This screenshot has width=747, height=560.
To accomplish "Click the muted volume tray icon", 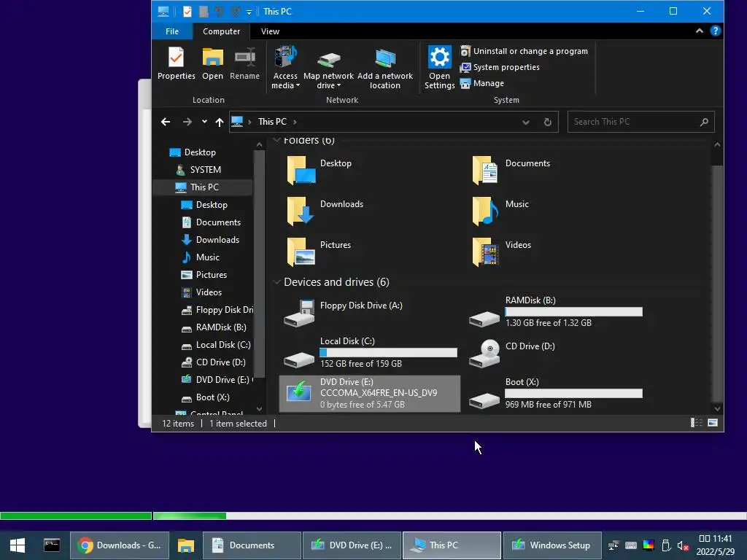I will click(683, 545).
